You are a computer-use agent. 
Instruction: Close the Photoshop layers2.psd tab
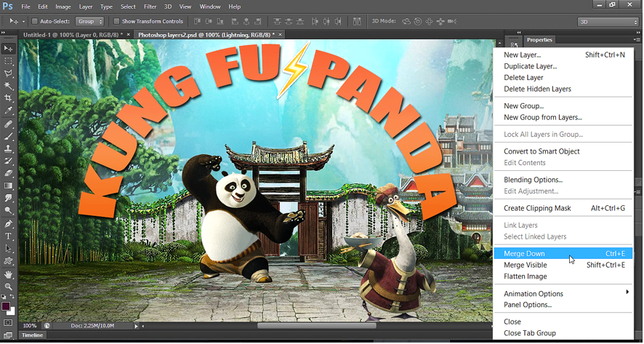281,35
